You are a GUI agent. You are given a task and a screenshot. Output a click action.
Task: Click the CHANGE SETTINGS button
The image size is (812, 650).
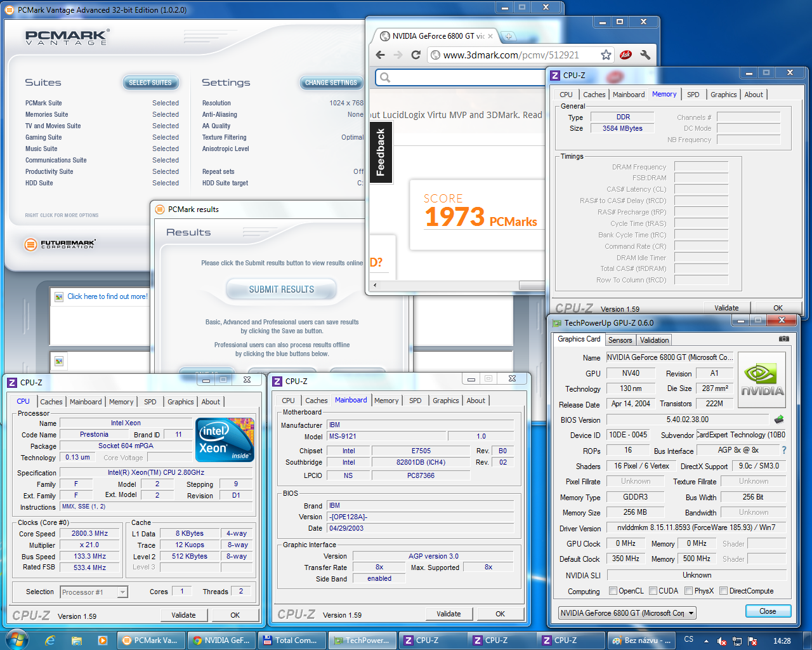click(x=331, y=83)
